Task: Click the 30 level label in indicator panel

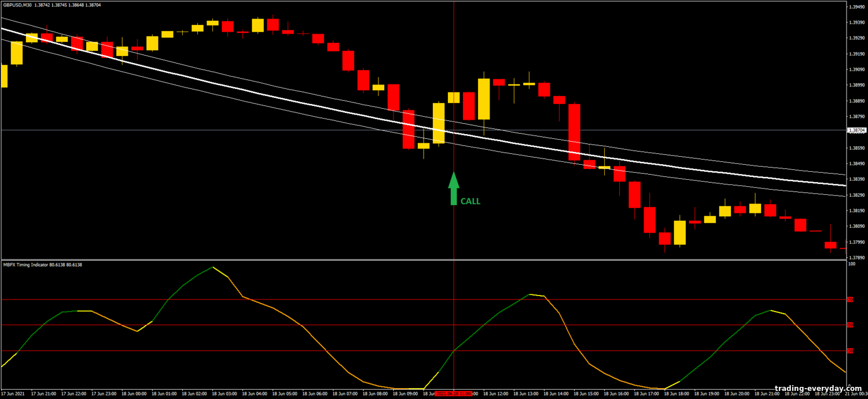Action: [x=850, y=351]
